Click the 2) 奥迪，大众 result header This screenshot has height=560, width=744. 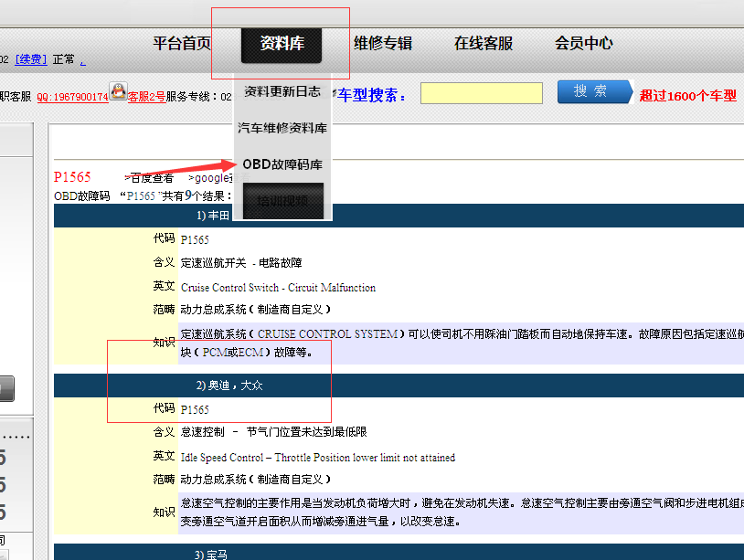[399, 385]
